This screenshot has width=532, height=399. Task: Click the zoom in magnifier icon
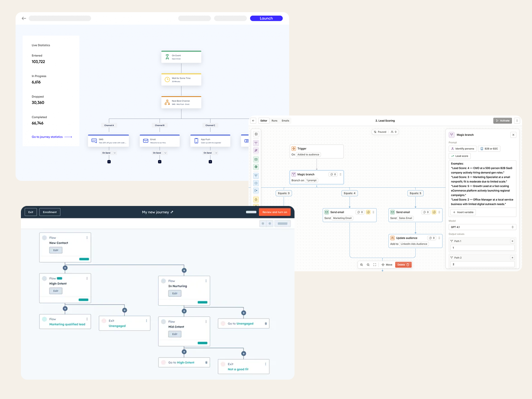coord(361,265)
